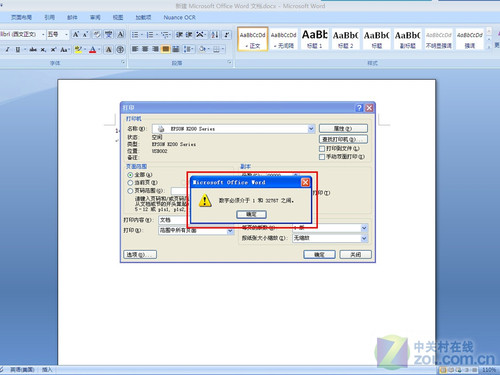Screen dimensions: 500x375
Task: Apply superscript formatting
Action: pyautogui.click(x=53, y=50)
